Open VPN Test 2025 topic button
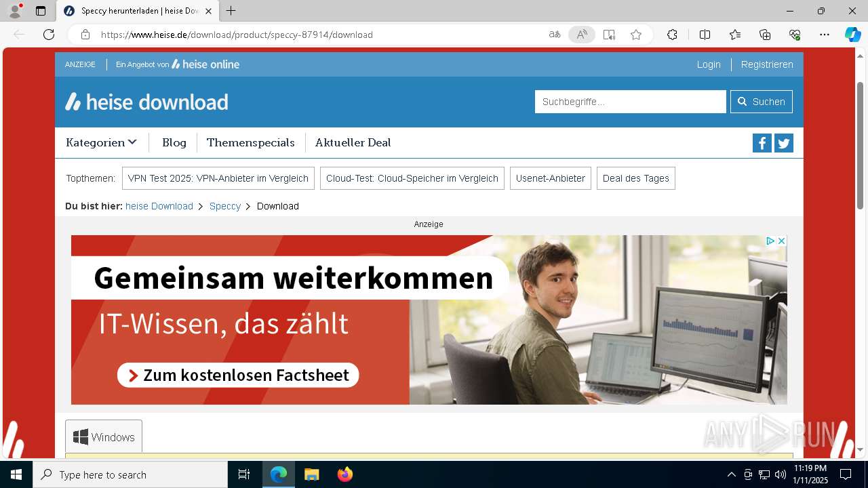Viewport: 868px width, 488px height. 218,178
